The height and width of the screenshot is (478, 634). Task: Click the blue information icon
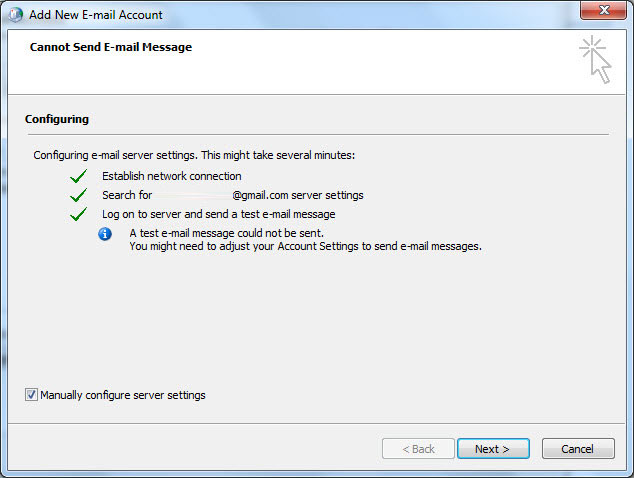coord(105,234)
